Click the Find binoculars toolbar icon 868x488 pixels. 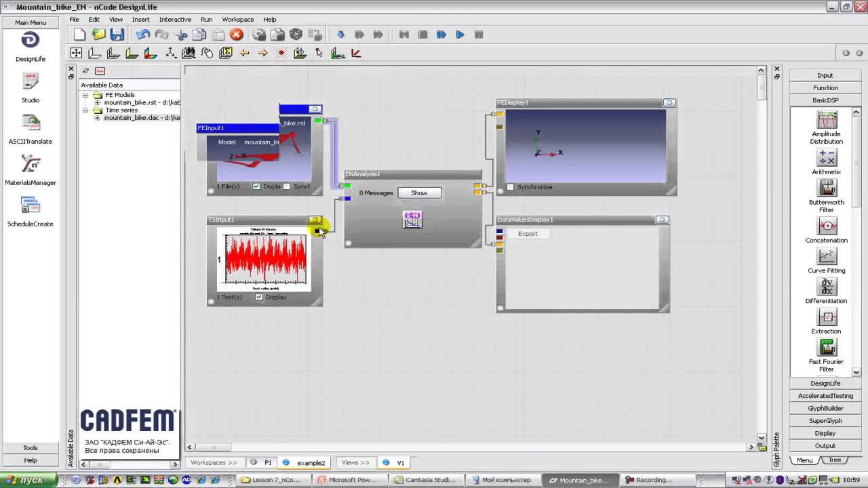pos(189,53)
